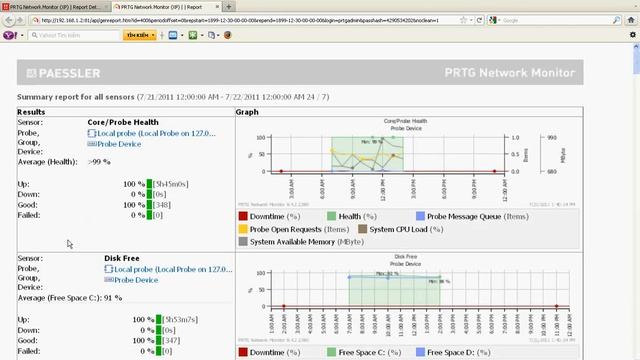The image size is (640, 360).
Task: Click the PRTG Network Monitor header title
Action: (x=509, y=73)
